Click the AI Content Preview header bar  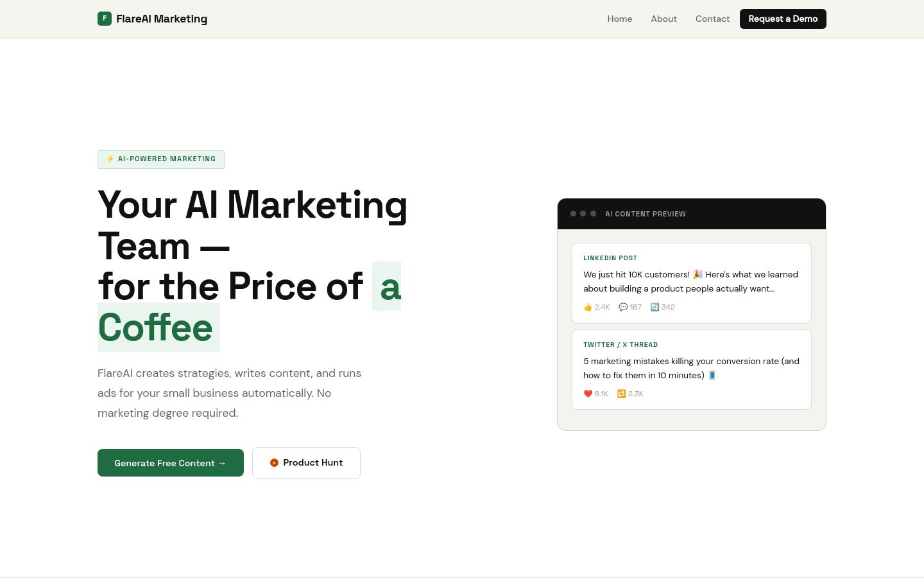[692, 214]
